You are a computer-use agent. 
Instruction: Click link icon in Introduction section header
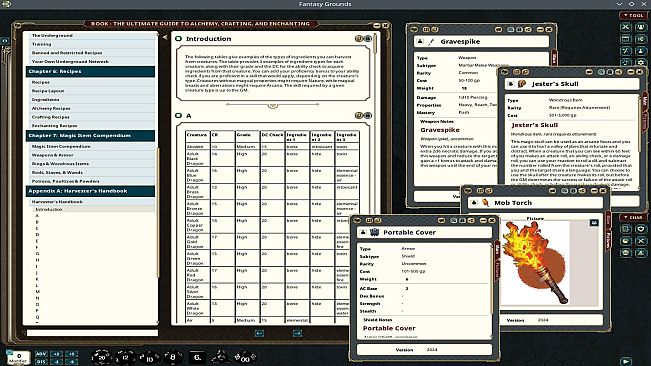359,39
